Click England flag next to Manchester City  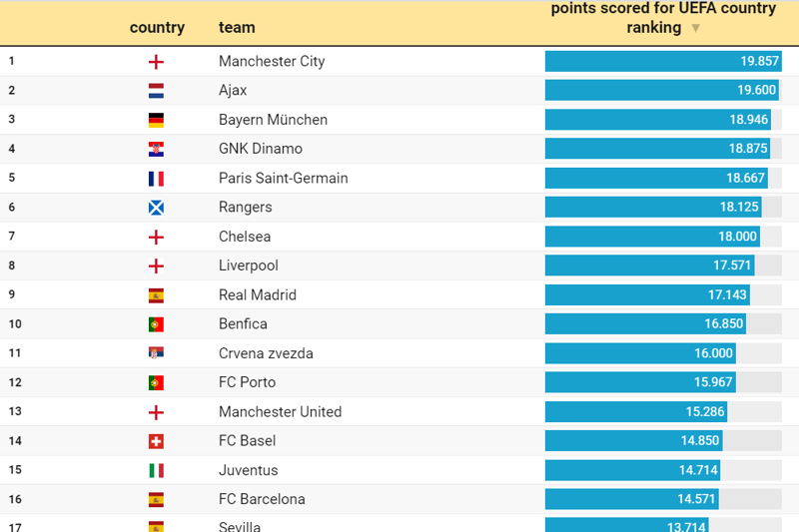[156, 62]
